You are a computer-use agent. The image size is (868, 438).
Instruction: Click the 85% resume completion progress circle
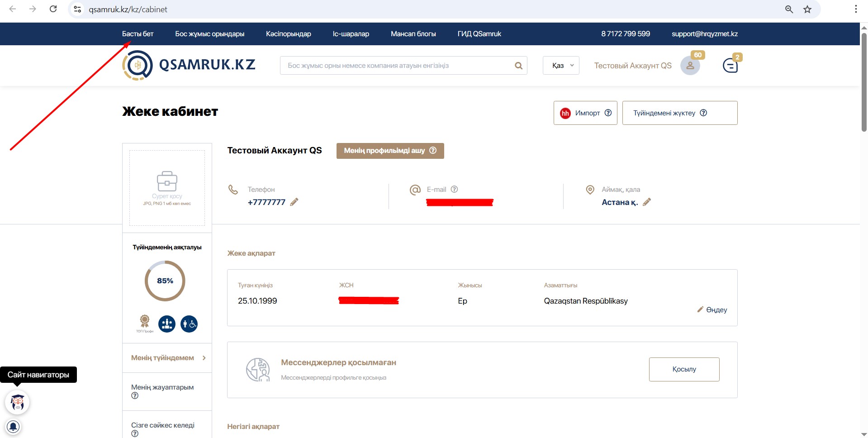165,281
